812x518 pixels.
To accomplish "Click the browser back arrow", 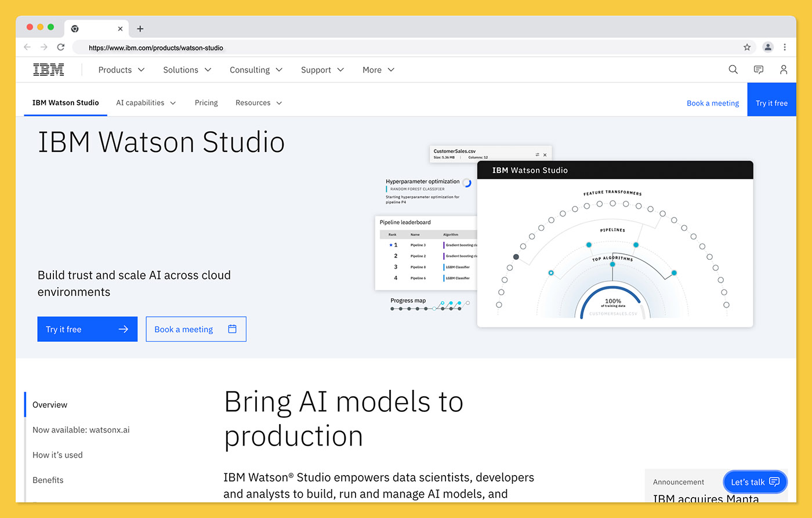I will pos(27,47).
